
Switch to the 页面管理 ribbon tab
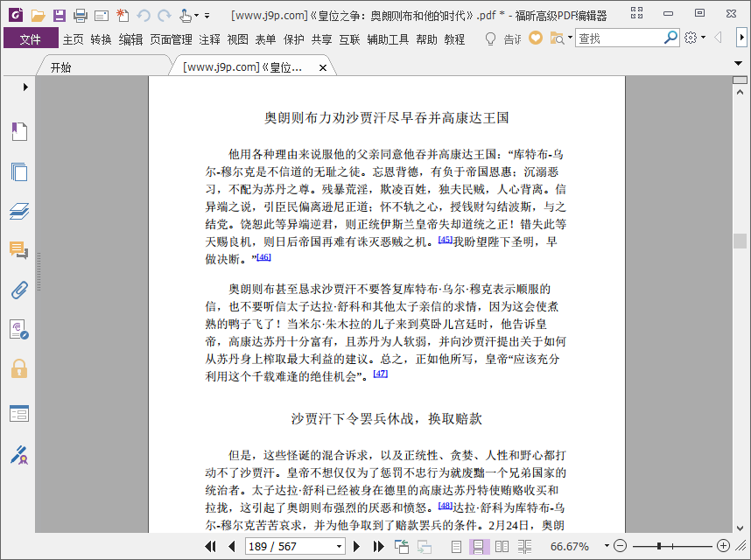tap(171, 39)
